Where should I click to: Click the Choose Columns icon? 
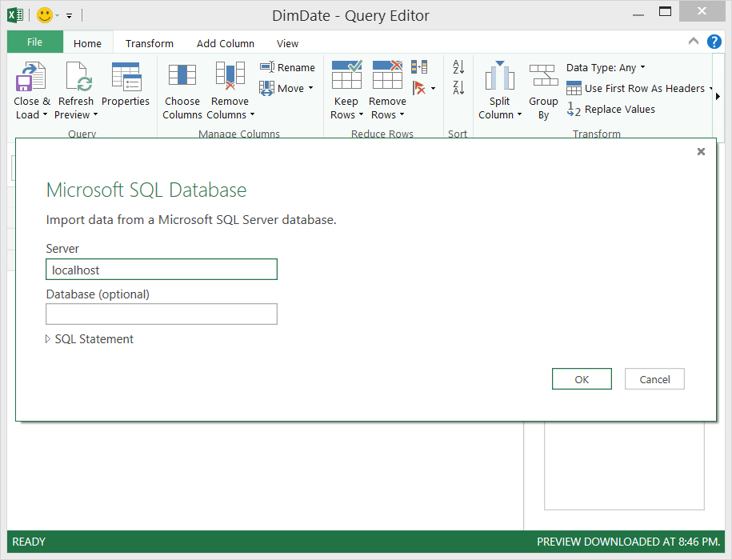(x=182, y=75)
